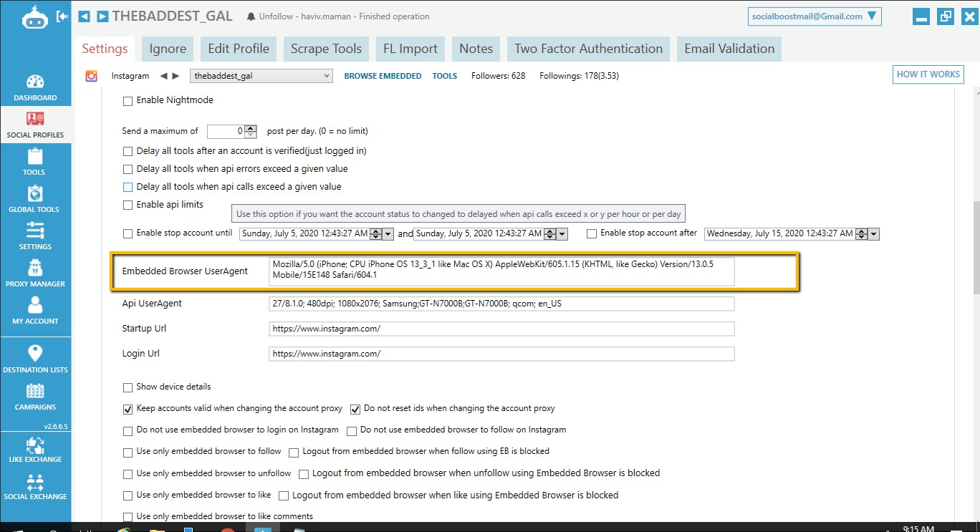
Task: Click the Login Url input field
Action: 501,354
